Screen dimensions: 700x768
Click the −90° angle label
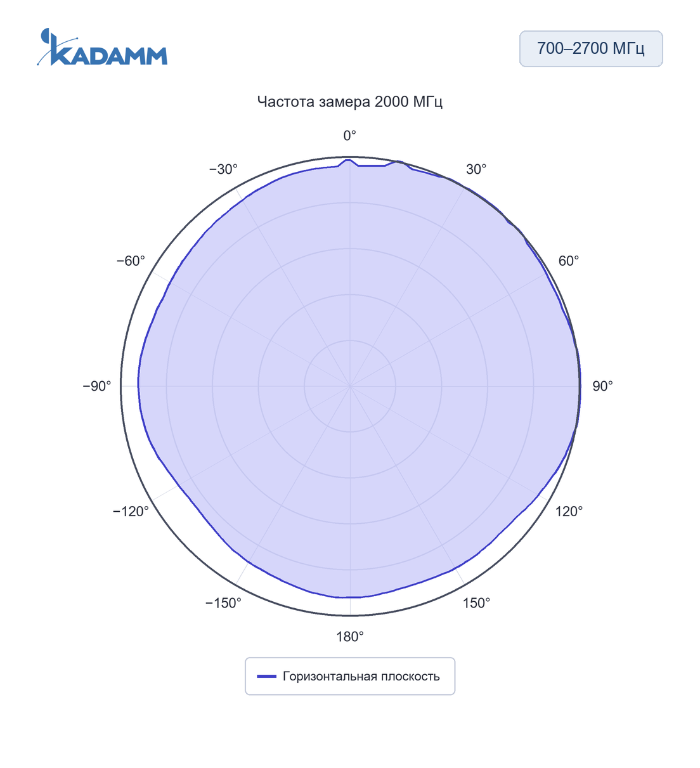tap(97, 386)
